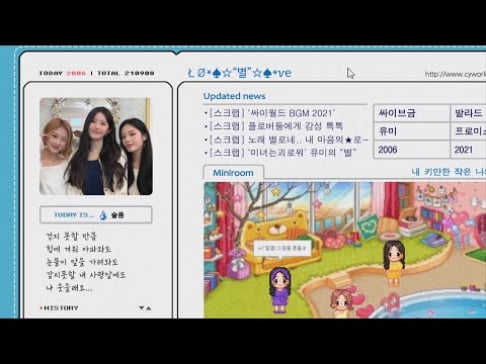Open the profile photo of three girls

(96, 146)
